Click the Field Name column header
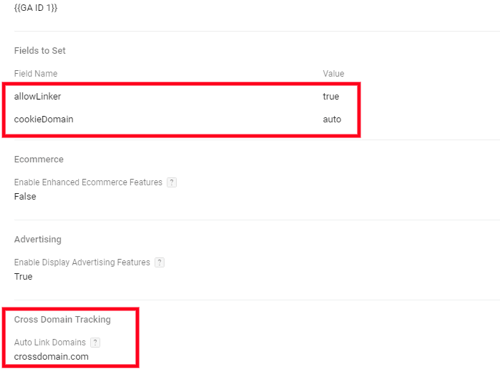 click(x=36, y=74)
